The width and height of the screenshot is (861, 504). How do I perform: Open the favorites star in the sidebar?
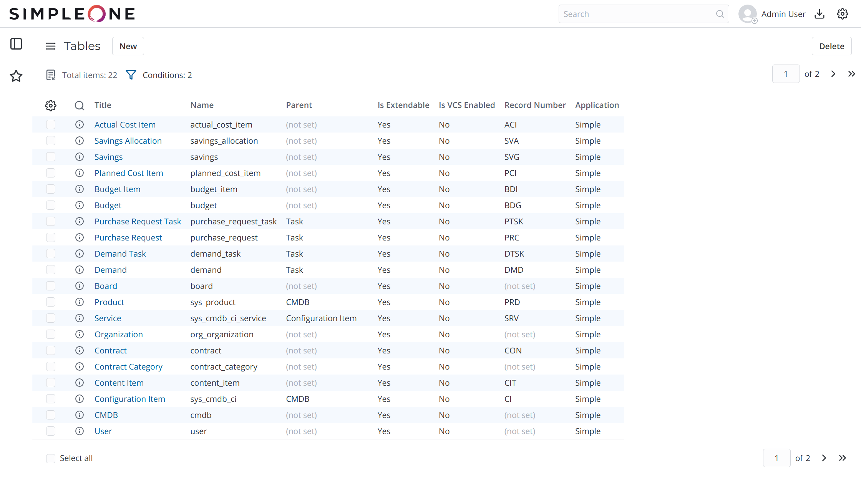pyautogui.click(x=16, y=76)
